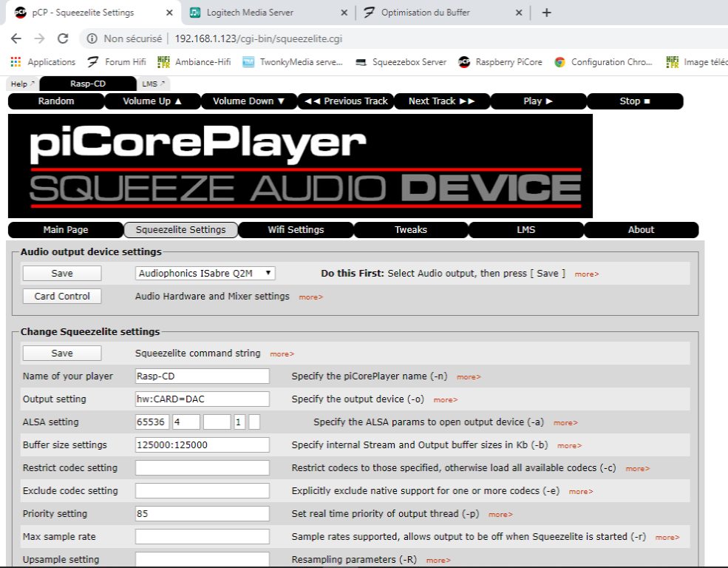Save Squeezelite command string settings
The height and width of the screenshot is (568, 728).
(62, 354)
